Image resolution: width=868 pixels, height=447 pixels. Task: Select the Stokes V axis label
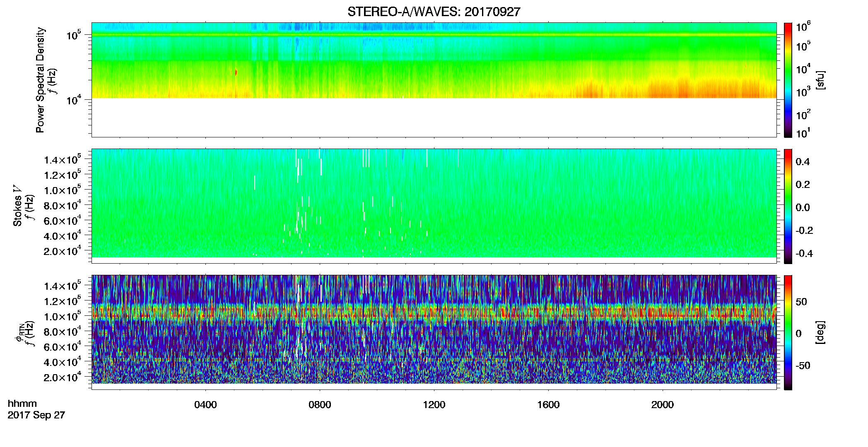click(17, 206)
